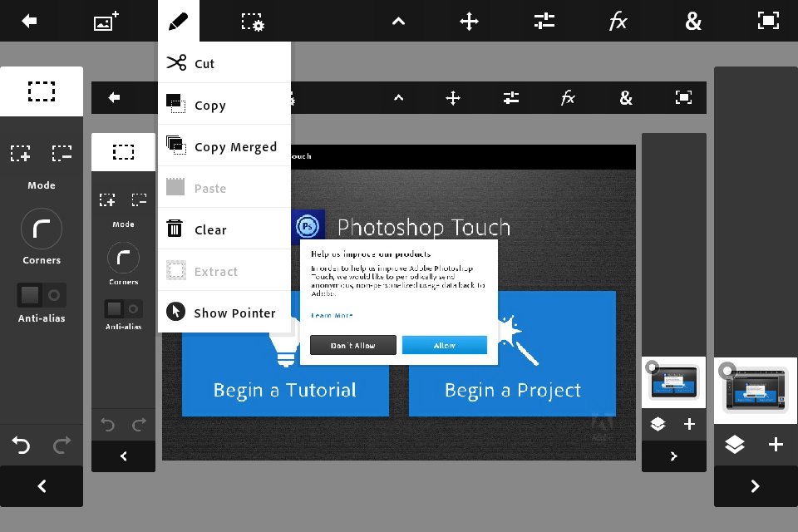The height and width of the screenshot is (532, 798).
Task: Undo in the inner left panel
Action: [107, 425]
